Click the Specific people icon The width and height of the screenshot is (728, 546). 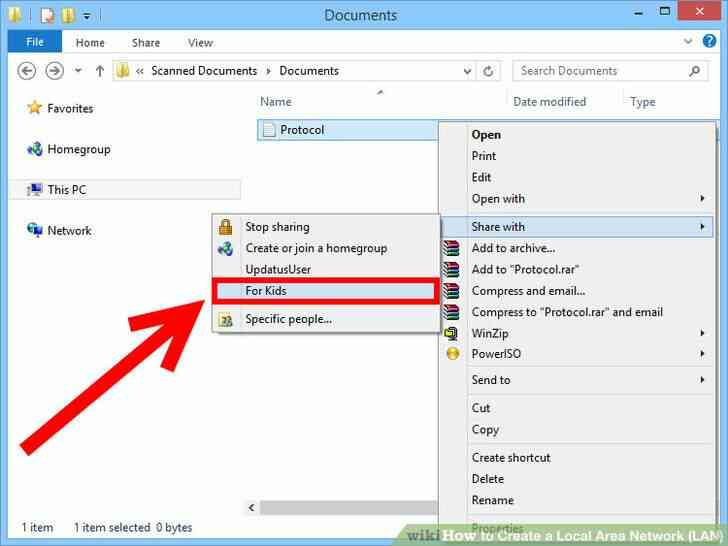pos(226,319)
